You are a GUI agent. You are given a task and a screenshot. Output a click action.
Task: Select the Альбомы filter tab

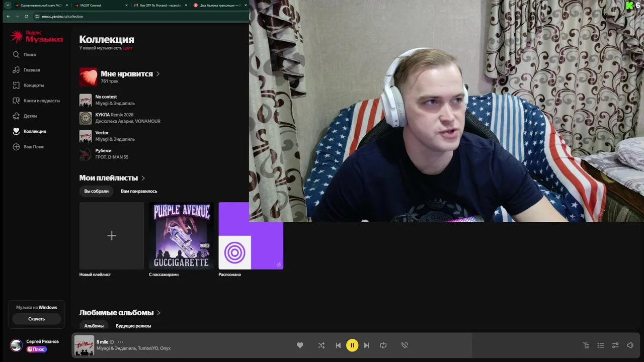(x=94, y=326)
